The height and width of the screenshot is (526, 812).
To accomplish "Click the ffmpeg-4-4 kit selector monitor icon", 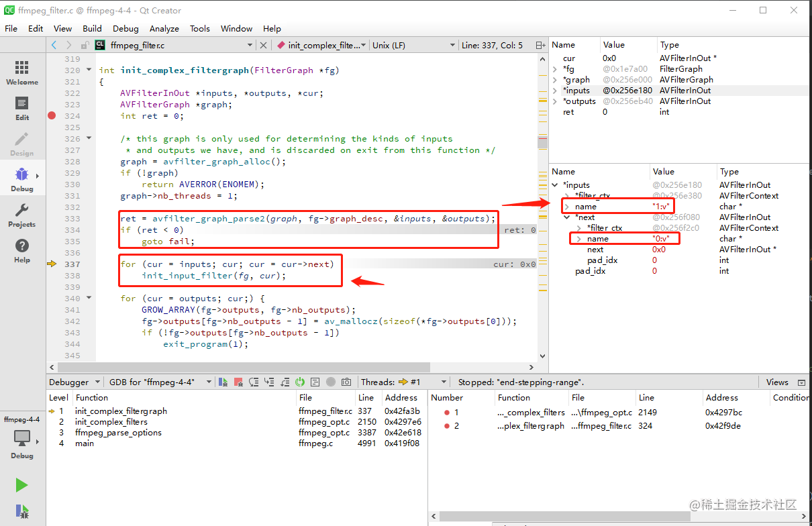I will click(x=22, y=438).
